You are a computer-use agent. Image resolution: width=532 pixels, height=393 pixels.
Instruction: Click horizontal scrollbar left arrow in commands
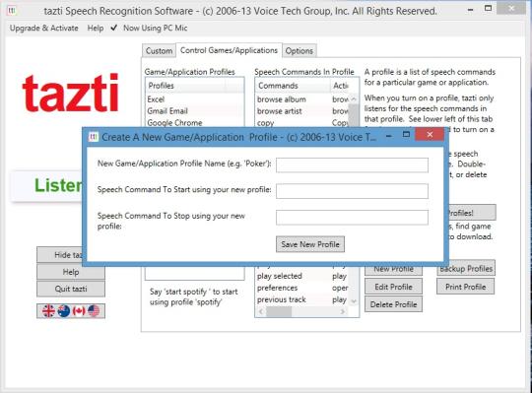click(x=260, y=311)
